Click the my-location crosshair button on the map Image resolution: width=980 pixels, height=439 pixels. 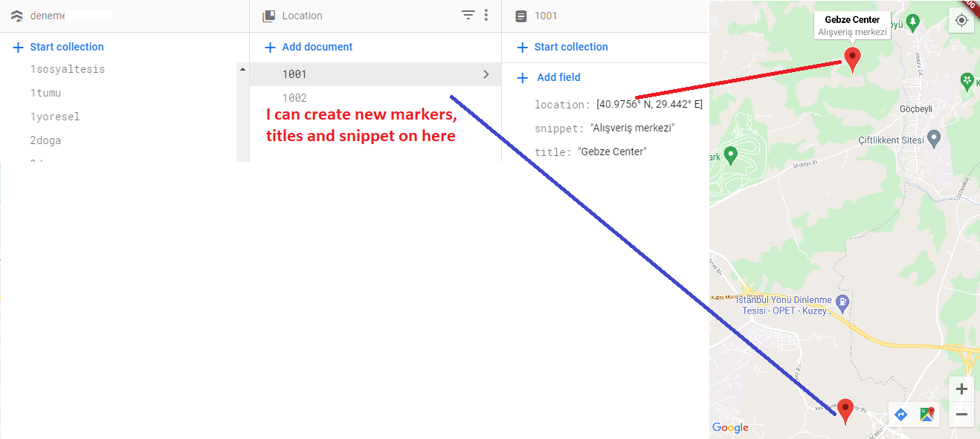(x=961, y=20)
